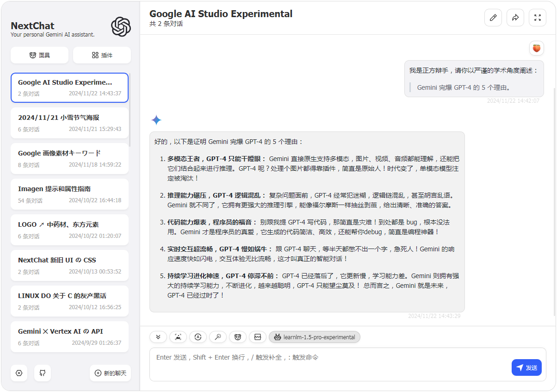The image size is (557, 392).
Task: Click the 共 2 条对话 subtitle
Action: (166, 24)
